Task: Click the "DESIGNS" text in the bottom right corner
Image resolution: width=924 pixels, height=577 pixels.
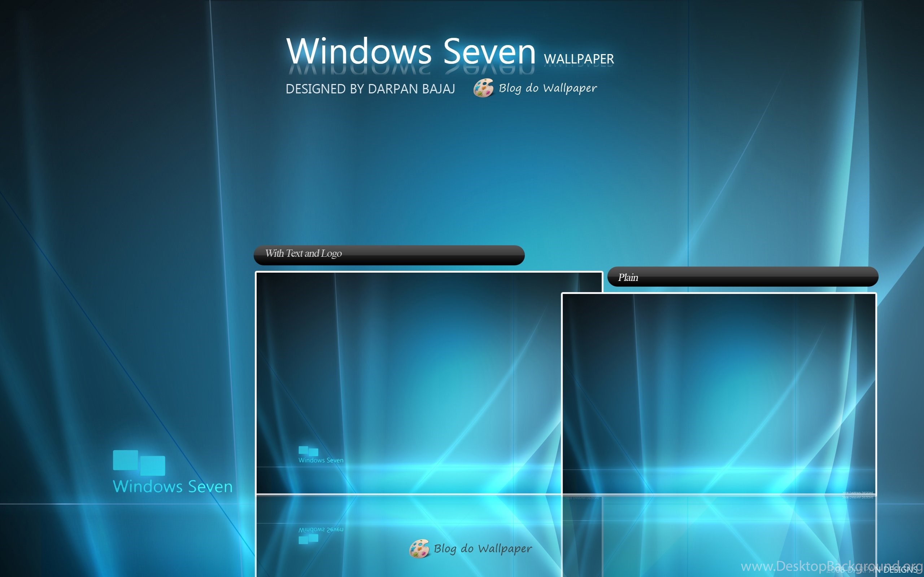Action: coord(900,570)
